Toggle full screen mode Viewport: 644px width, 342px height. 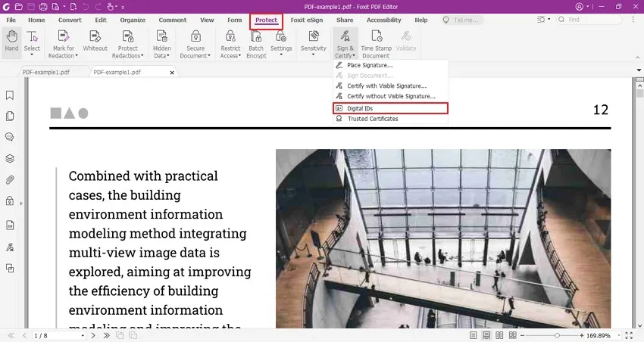[x=628, y=335]
